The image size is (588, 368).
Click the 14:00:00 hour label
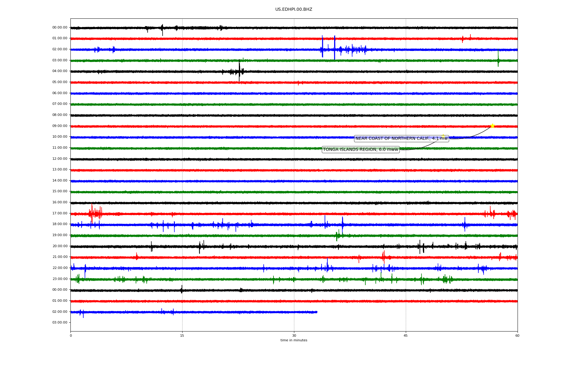point(60,181)
